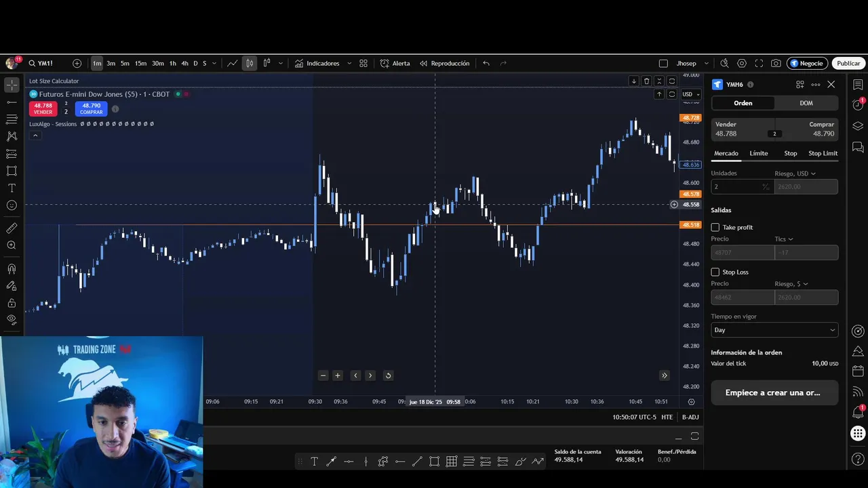The image size is (868, 488).
Task: Select the 4h timeframe
Action: tap(184, 63)
